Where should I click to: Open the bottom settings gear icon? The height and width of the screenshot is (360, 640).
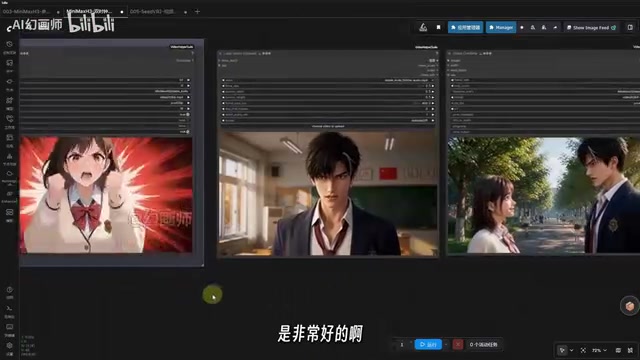9,345
